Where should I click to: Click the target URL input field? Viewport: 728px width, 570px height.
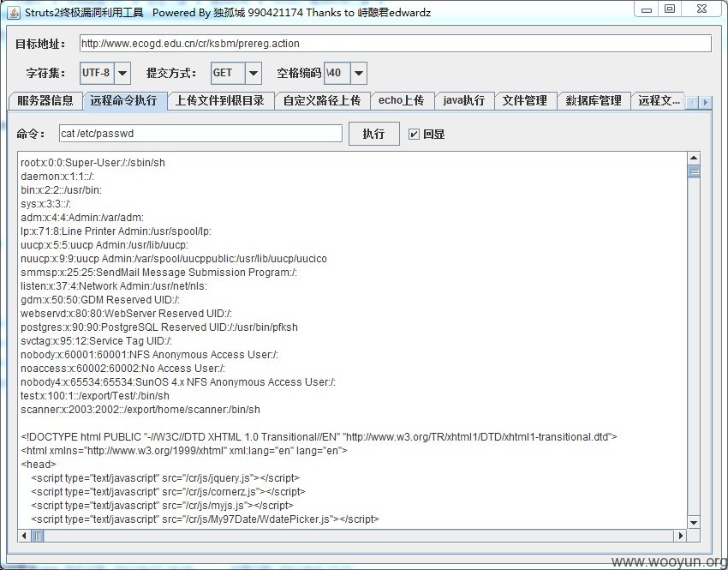coord(396,44)
